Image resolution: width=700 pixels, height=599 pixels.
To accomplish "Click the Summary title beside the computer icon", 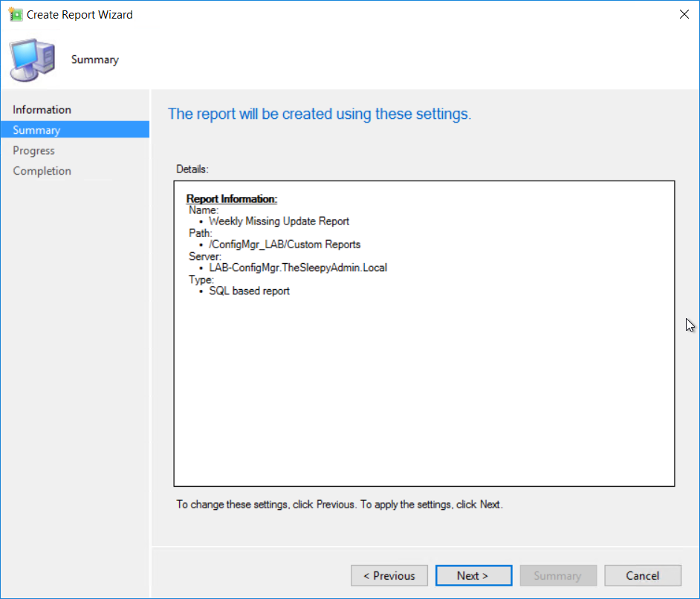I will (95, 59).
